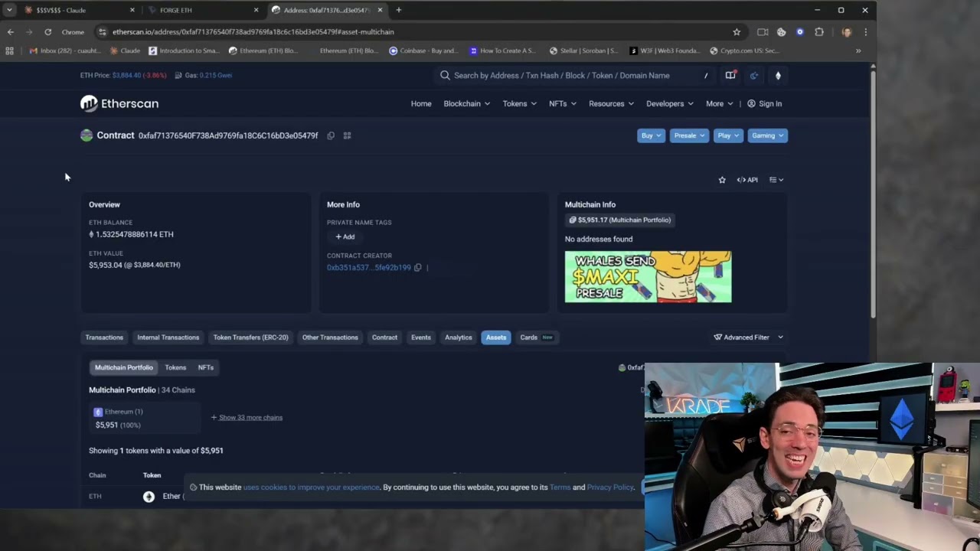Show the contract address QR code
980x551 pixels.
point(347,135)
